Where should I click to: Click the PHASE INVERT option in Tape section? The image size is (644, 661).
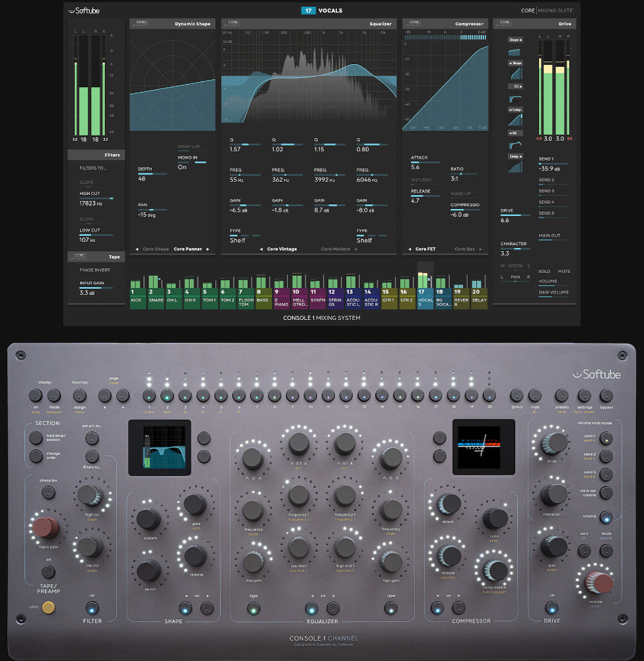pyautogui.click(x=94, y=270)
